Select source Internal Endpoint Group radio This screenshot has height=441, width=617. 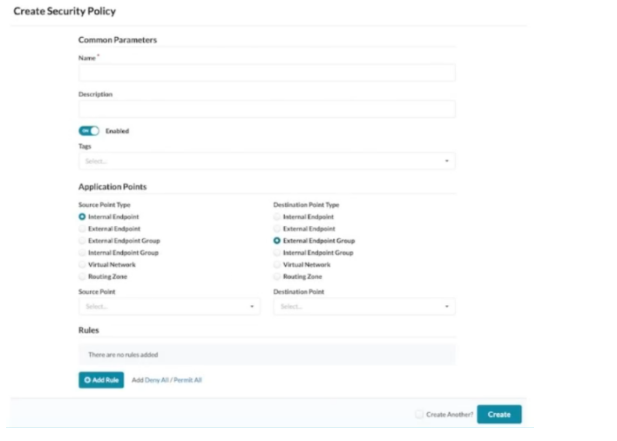point(82,253)
